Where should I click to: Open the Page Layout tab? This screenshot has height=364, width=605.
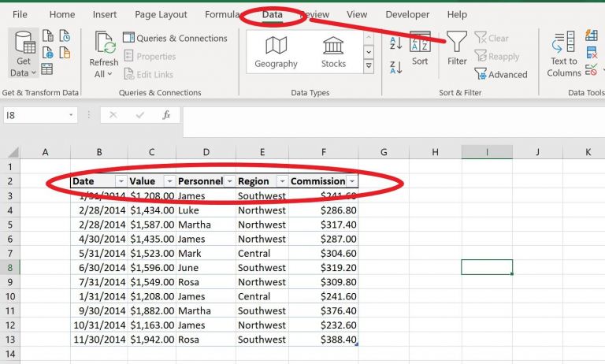click(x=161, y=14)
